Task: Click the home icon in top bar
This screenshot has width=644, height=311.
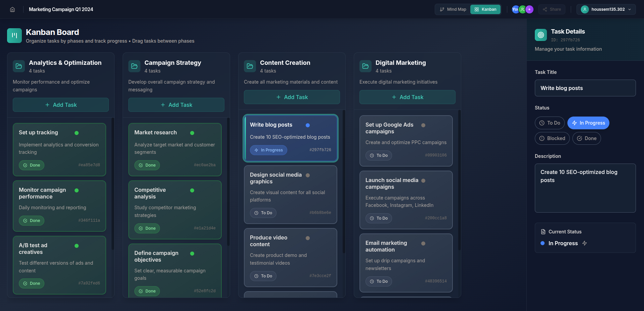Action: [x=12, y=9]
